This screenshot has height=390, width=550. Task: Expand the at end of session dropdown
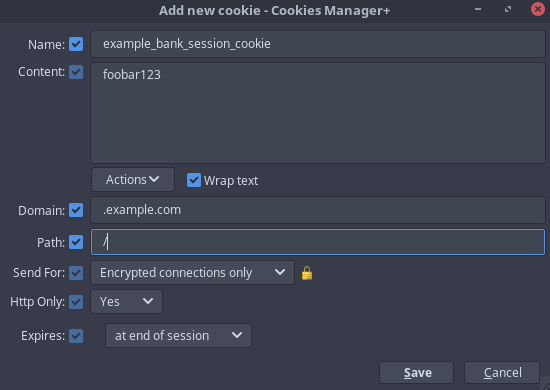click(178, 336)
